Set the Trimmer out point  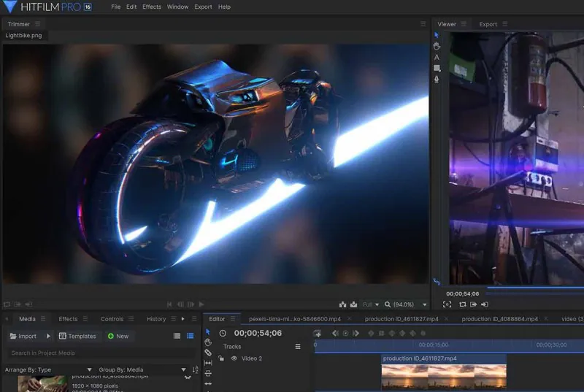(28, 304)
